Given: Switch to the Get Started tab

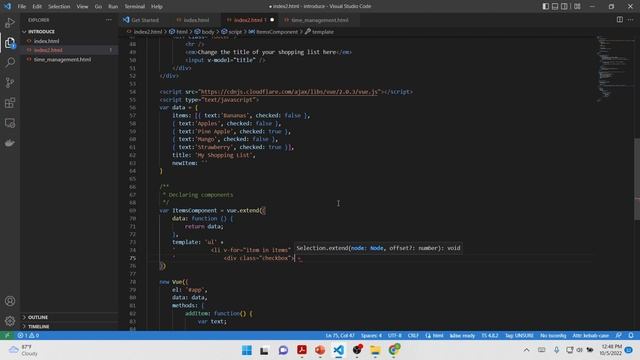Looking at the screenshot, I should pos(141,20).
